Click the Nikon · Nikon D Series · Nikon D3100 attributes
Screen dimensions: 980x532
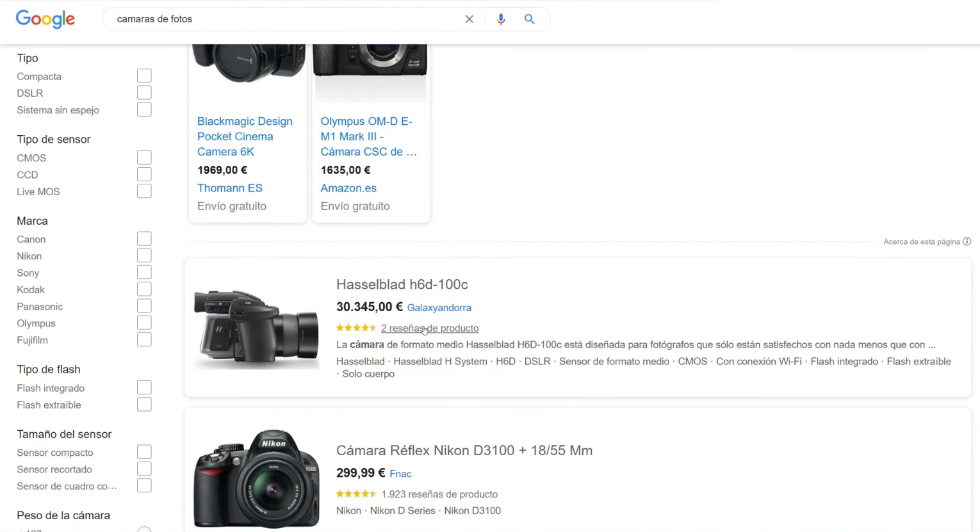tap(418, 511)
